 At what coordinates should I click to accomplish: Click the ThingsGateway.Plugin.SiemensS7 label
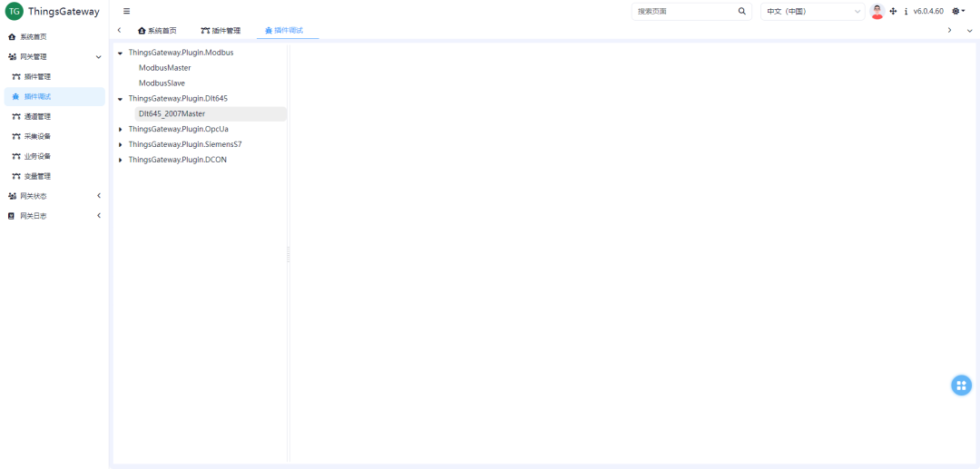tap(185, 143)
